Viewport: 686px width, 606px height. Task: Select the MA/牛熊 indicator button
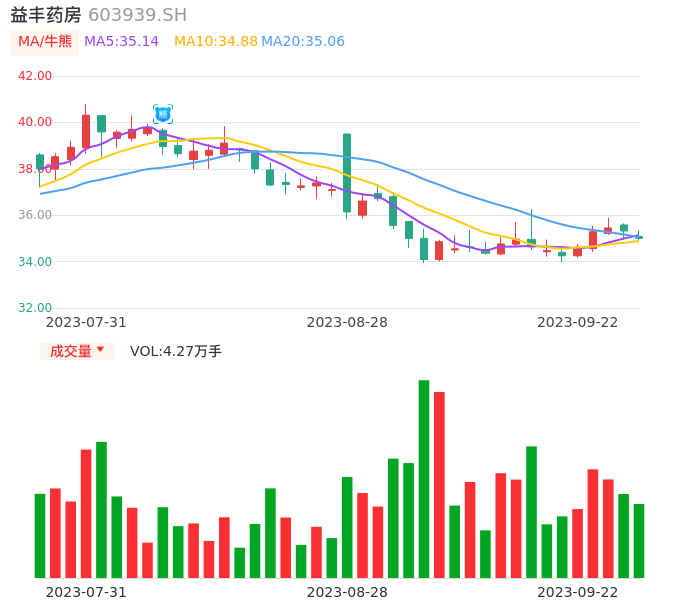(45, 42)
